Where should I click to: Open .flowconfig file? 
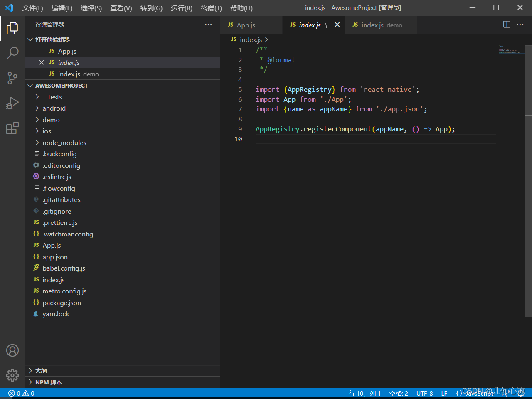coord(123,188)
